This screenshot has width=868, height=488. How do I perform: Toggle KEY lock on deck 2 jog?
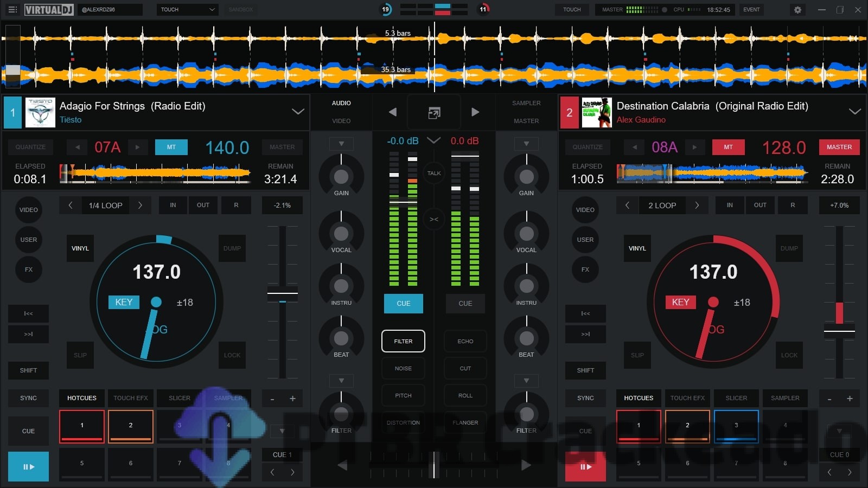tap(681, 302)
